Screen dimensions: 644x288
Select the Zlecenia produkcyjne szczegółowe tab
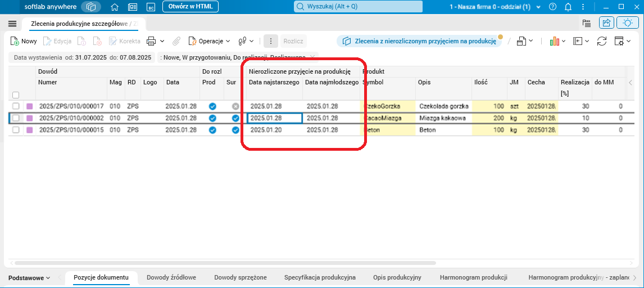(x=84, y=24)
